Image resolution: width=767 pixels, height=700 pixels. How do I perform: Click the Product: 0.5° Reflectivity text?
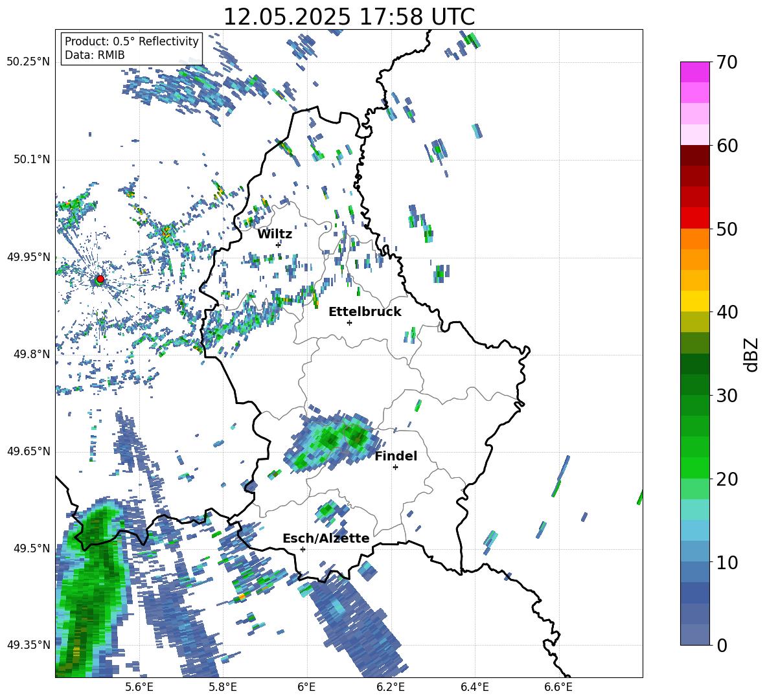(132, 41)
